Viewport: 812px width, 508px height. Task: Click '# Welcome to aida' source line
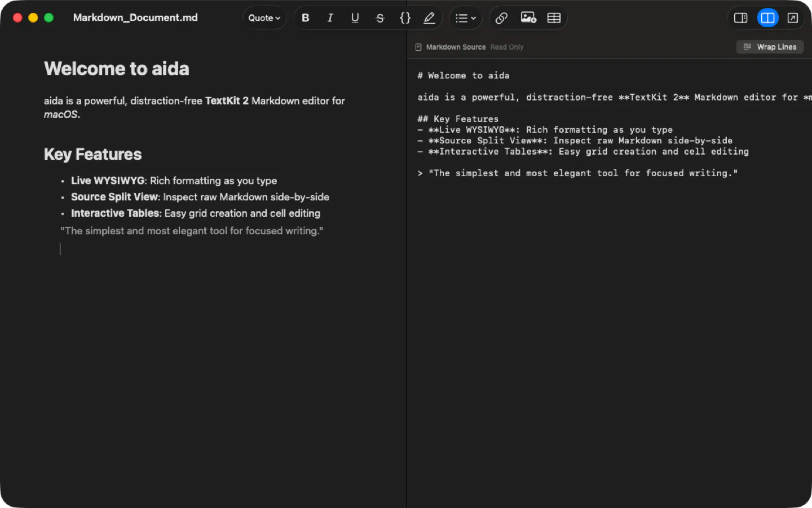coord(463,76)
